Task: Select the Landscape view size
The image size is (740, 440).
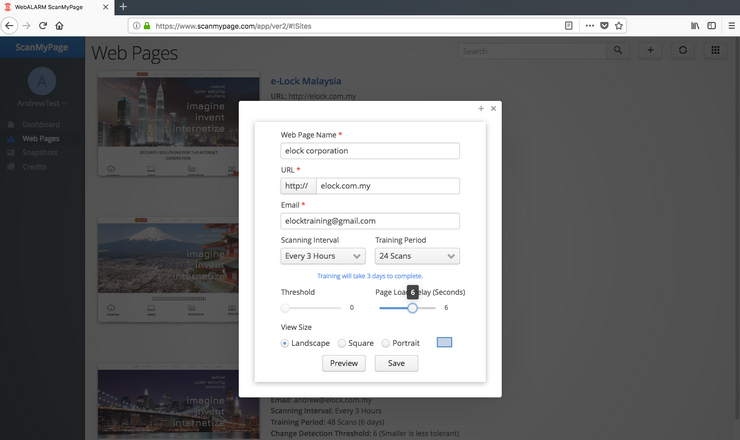Action: tap(285, 343)
